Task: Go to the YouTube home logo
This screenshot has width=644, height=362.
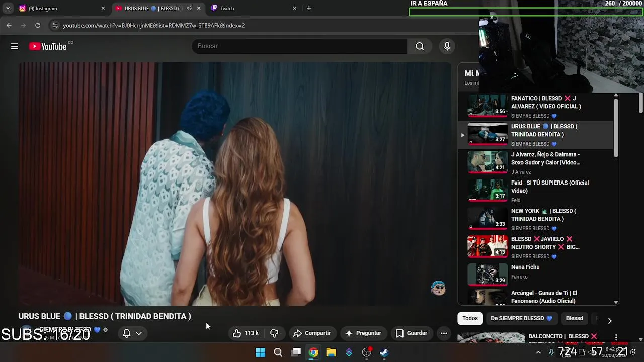Action: [48, 46]
